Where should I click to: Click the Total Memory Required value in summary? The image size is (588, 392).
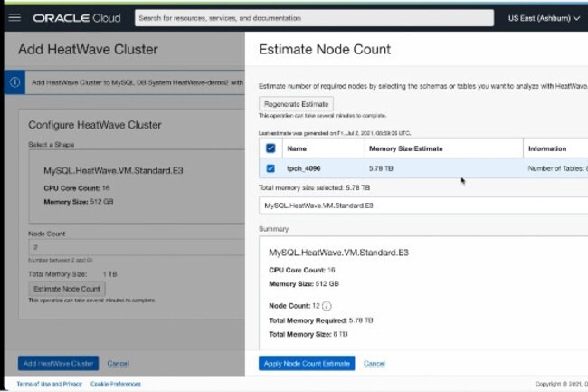click(361, 320)
